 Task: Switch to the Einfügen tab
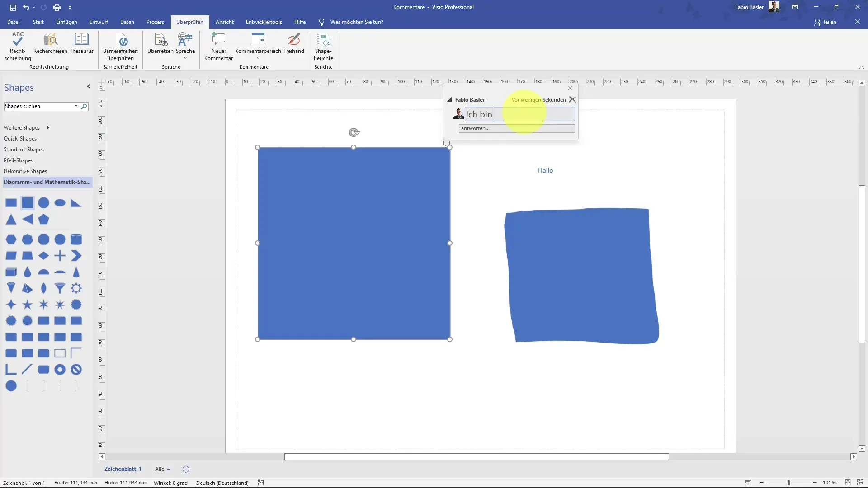(66, 22)
